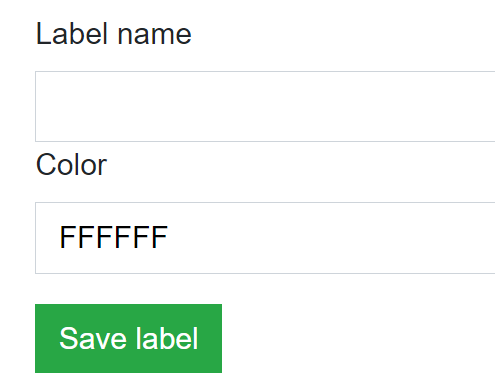Click left edge of the Label name textbox
Viewport: 495px width, 391px height.
tap(42, 106)
